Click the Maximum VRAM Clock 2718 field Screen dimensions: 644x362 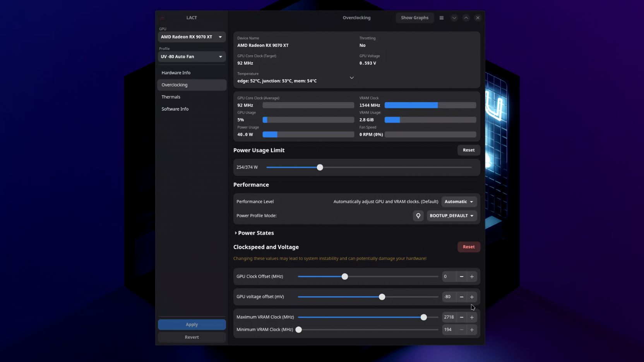coord(449,317)
